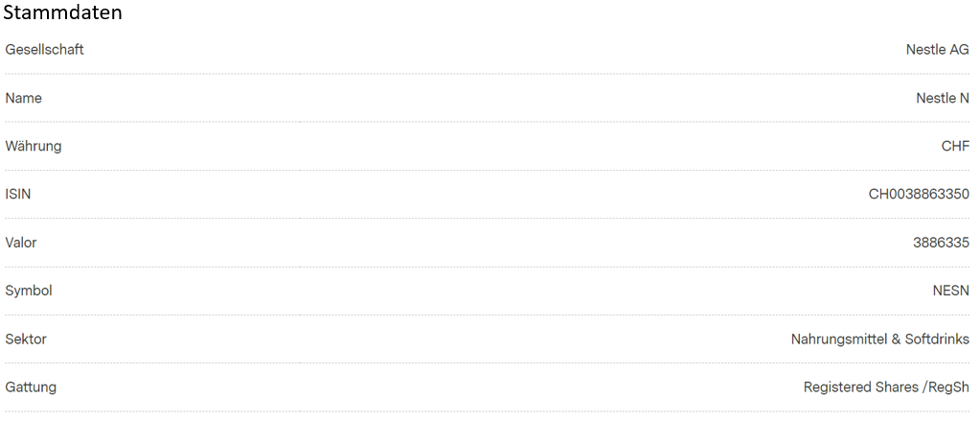Click the Nestle N value
Screen dimensions: 980x421
click(943, 98)
